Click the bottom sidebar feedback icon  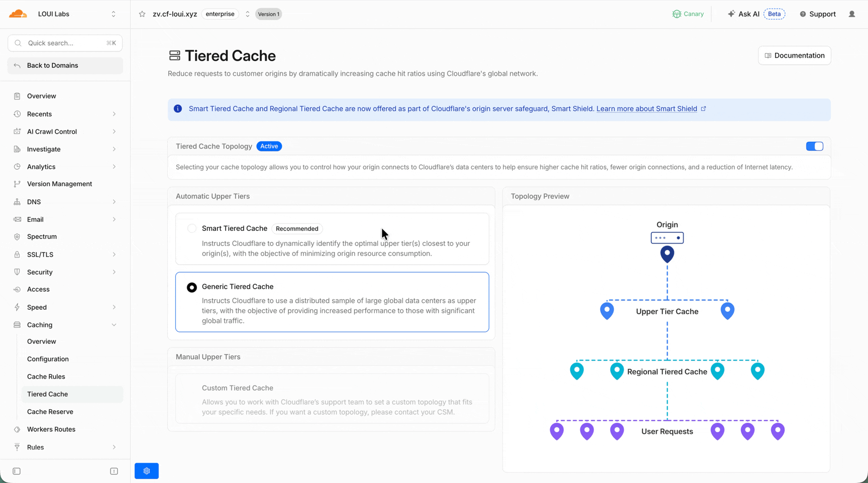coord(114,471)
